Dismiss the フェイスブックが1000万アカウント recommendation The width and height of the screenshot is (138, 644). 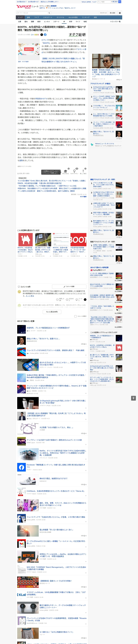coord(86,355)
